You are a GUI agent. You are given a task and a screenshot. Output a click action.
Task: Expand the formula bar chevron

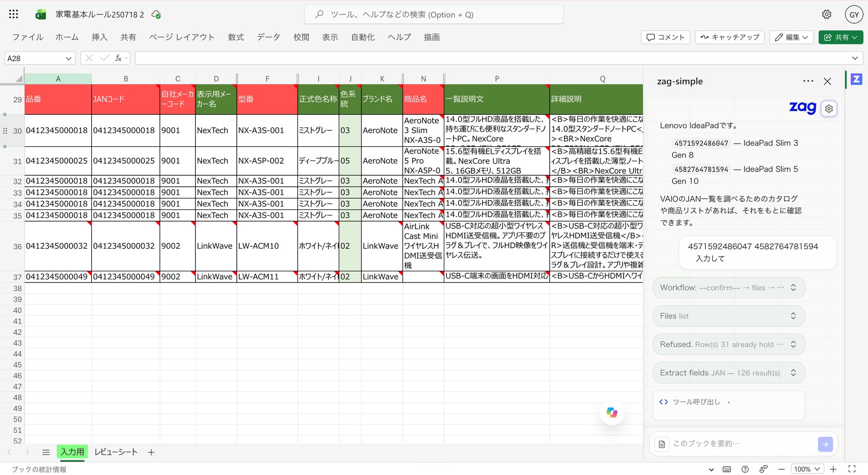click(855, 58)
